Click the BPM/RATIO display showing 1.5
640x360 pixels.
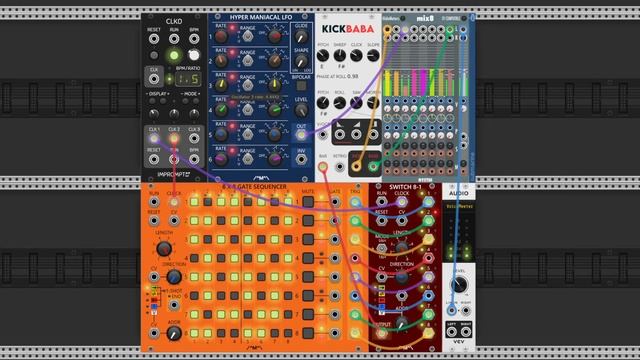click(x=188, y=79)
